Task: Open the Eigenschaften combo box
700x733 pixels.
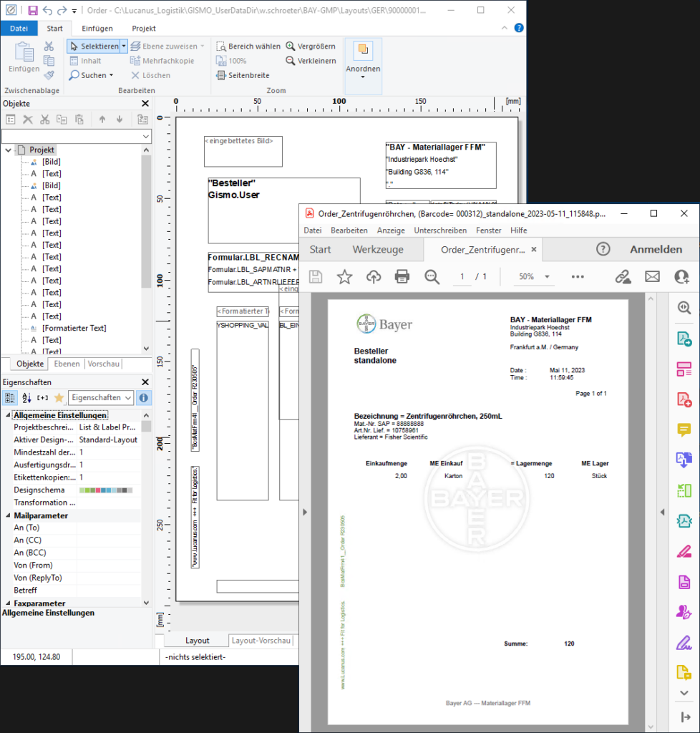Action: (101, 398)
